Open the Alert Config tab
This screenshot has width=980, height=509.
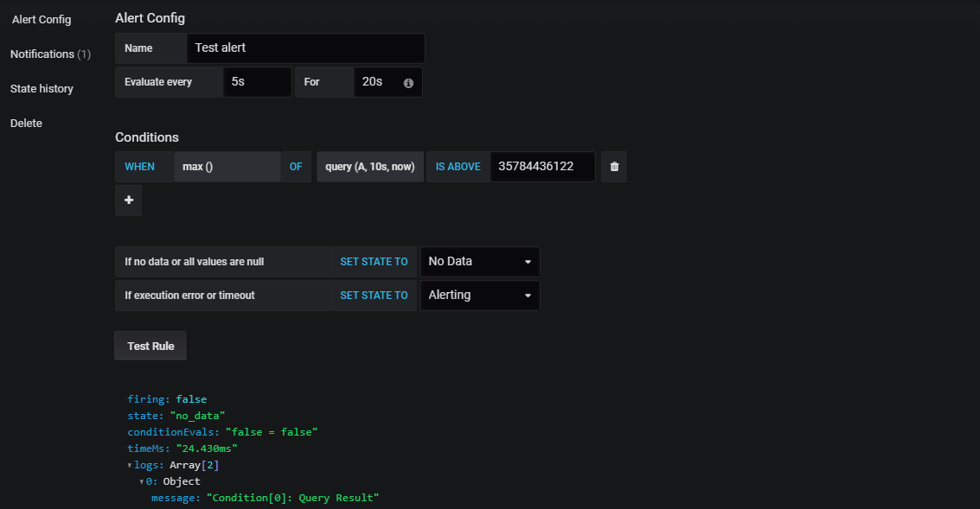click(42, 19)
